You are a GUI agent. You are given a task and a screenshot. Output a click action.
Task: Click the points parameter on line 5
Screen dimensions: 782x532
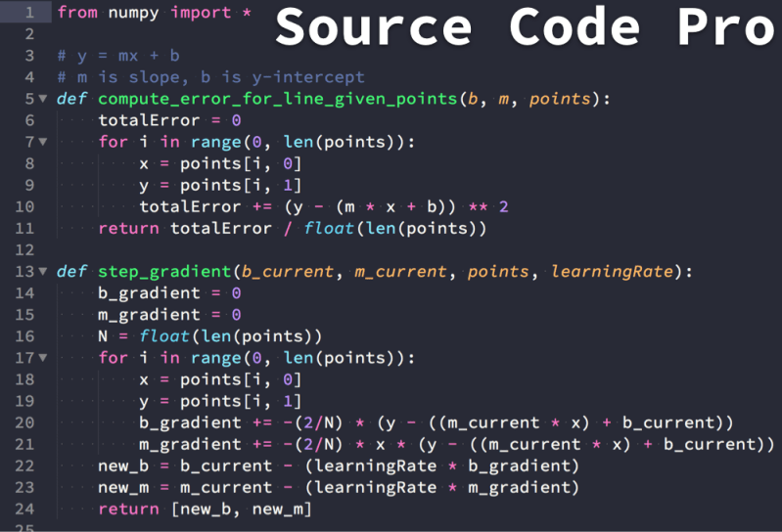click(560, 99)
